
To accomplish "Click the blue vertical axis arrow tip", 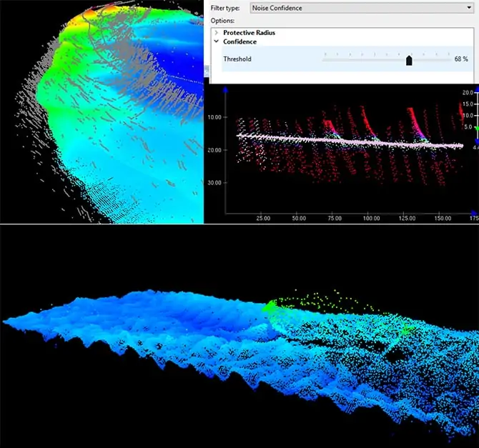I will 226,89.
